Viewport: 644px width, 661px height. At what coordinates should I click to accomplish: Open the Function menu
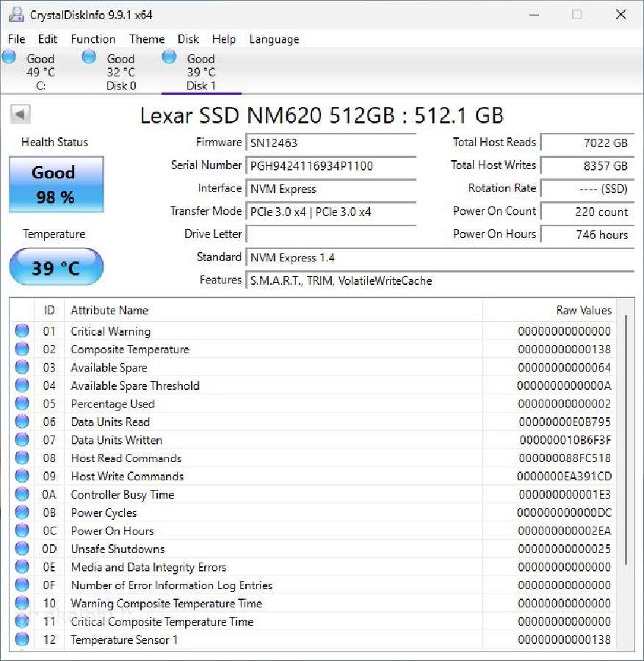click(x=93, y=39)
